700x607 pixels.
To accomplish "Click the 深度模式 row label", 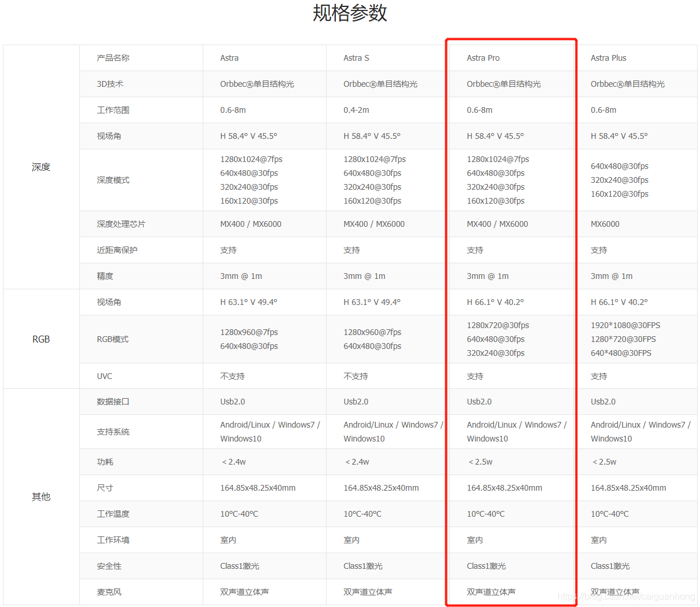I will click(x=113, y=180).
